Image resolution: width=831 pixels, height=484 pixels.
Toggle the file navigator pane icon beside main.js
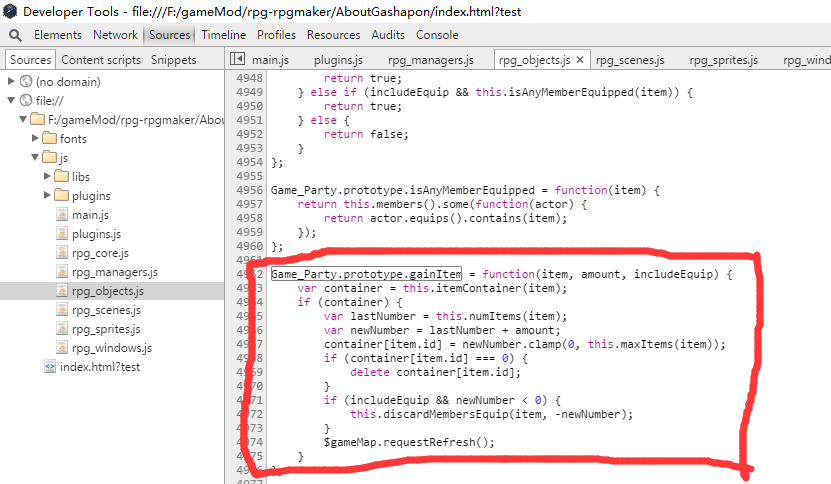237,59
